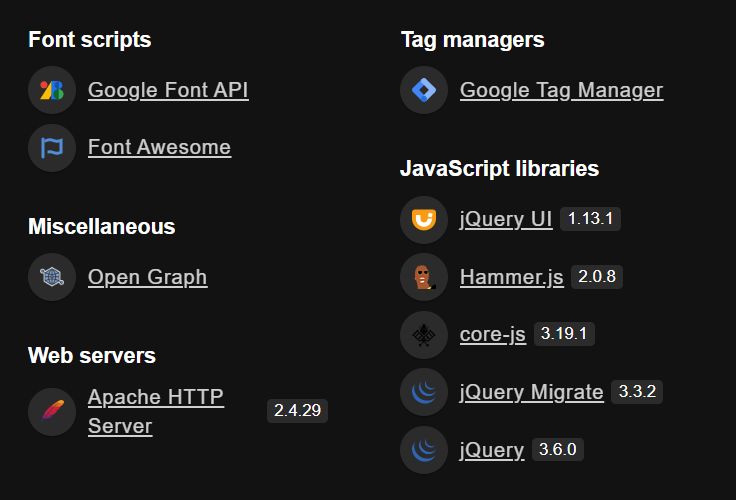Viewport: 736px width, 500px height.
Task: Click the jQuery UI icon
Action: [424, 219]
